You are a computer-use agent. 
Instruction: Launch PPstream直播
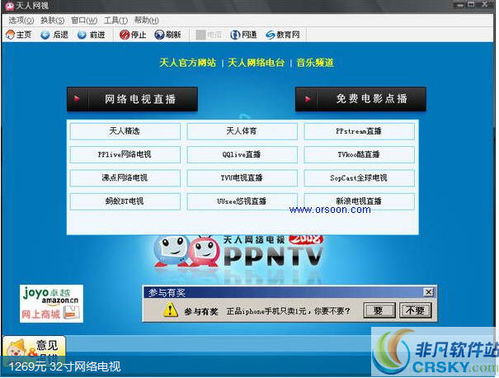359,131
